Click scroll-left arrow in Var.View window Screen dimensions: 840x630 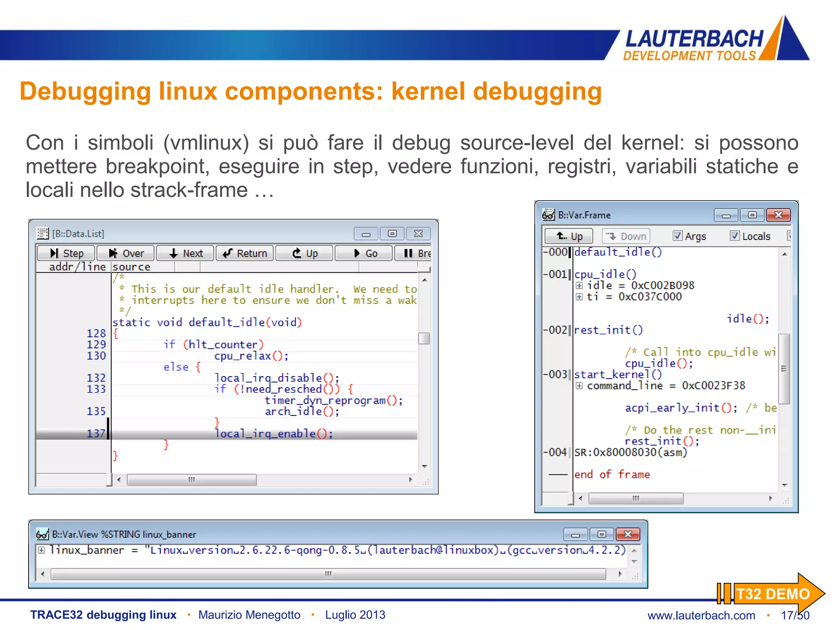coord(43,574)
